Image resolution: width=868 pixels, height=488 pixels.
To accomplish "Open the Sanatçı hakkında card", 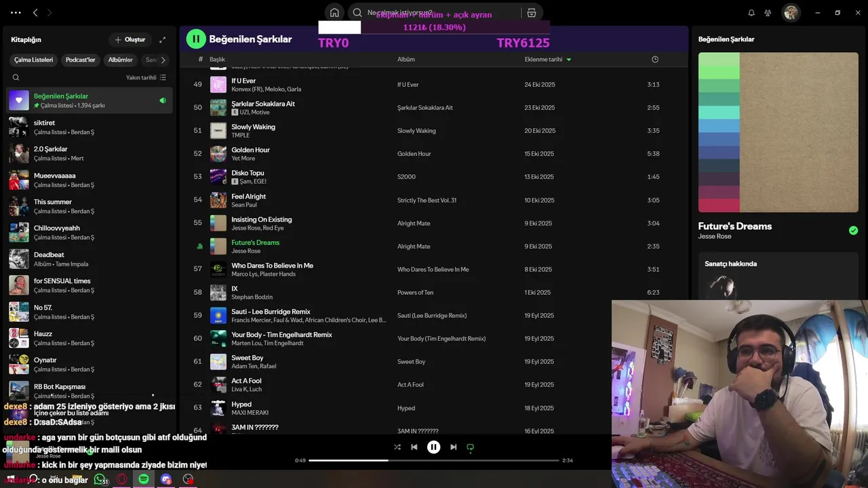I will (x=778, y=276).
